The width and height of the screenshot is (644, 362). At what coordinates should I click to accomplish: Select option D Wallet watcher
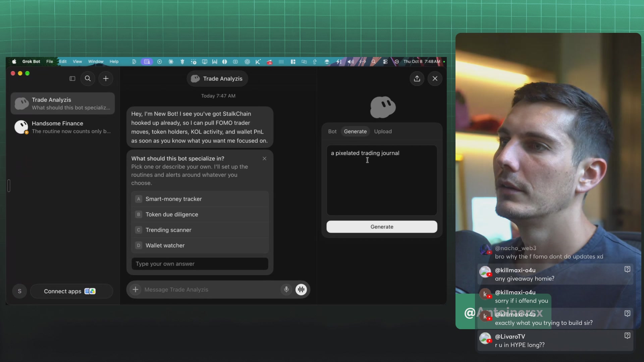pos(200,245)
